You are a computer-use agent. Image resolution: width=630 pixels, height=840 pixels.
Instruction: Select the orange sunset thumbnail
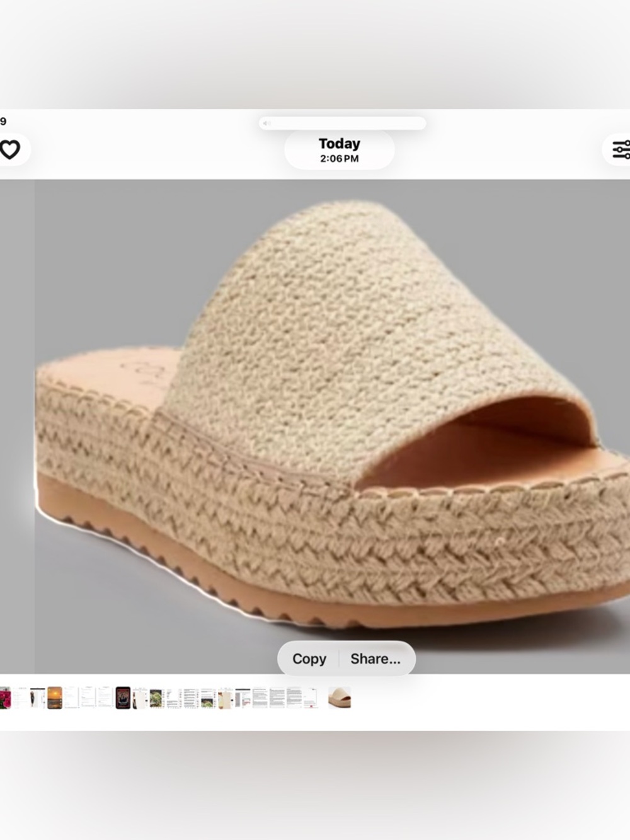coord(55,698)
